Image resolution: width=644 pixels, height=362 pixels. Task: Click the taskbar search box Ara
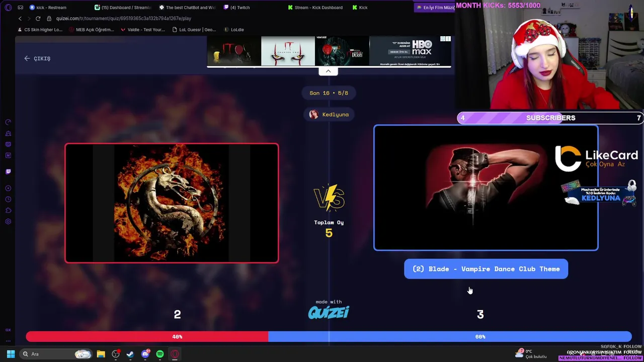(56, 354)
